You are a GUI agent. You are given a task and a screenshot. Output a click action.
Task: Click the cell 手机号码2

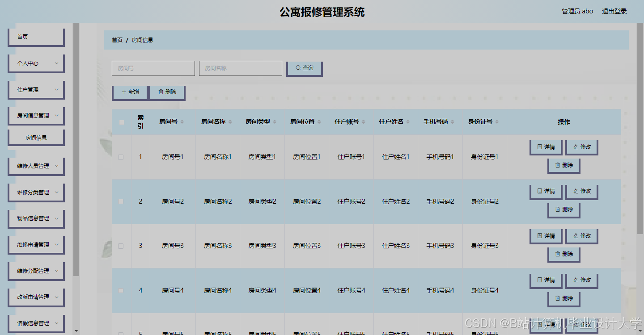point(440,201)
